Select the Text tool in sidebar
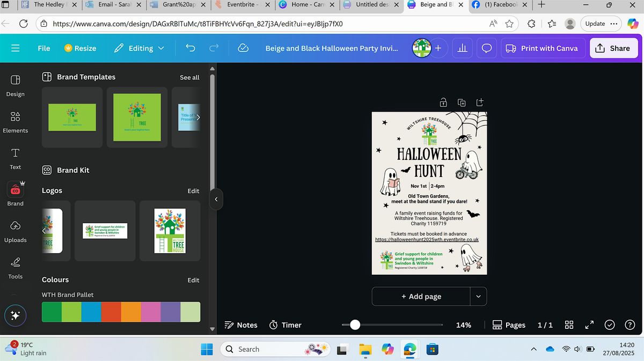The height and width of the screenshot is (361, 644). (15, 158)
